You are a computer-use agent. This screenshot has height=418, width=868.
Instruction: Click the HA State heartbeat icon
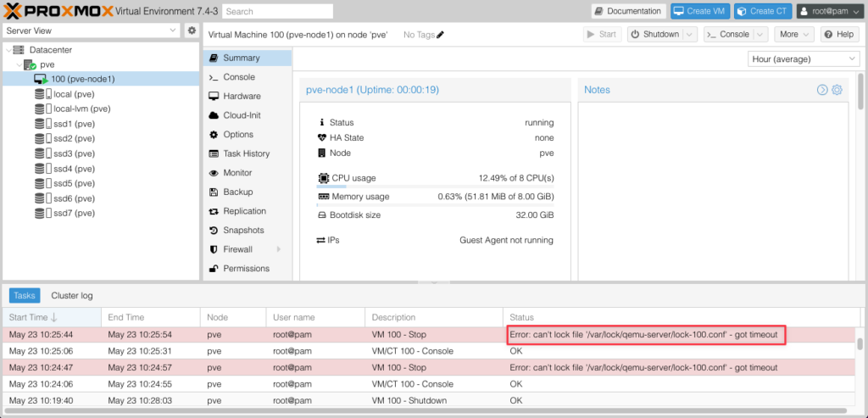pyautogui.click(x=322, y=138)
